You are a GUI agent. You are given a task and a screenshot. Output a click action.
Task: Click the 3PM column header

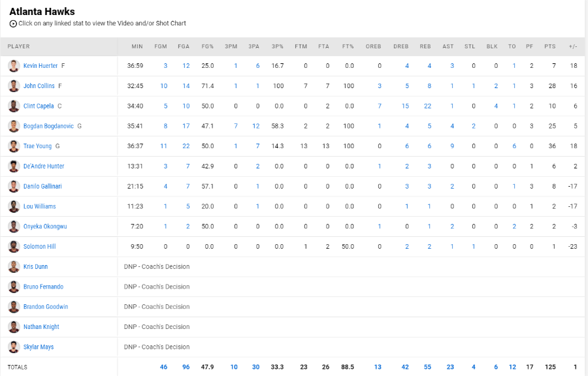point(231,46)
